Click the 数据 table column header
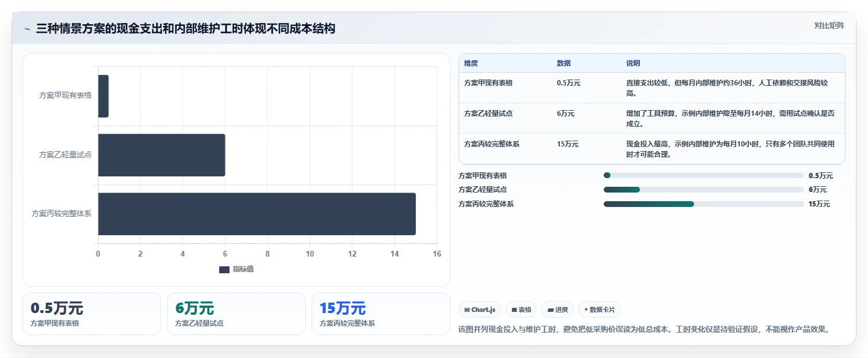868x358 pixels. point(564,63)
